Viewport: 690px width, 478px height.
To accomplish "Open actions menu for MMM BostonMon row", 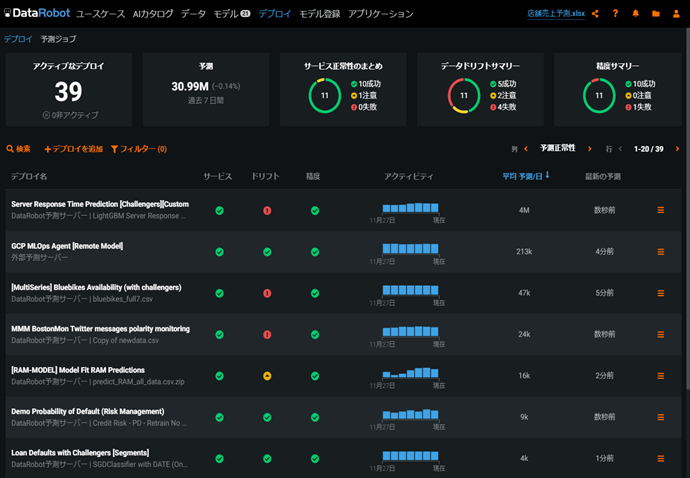I will pyautogui.click(x=661, y=335).
